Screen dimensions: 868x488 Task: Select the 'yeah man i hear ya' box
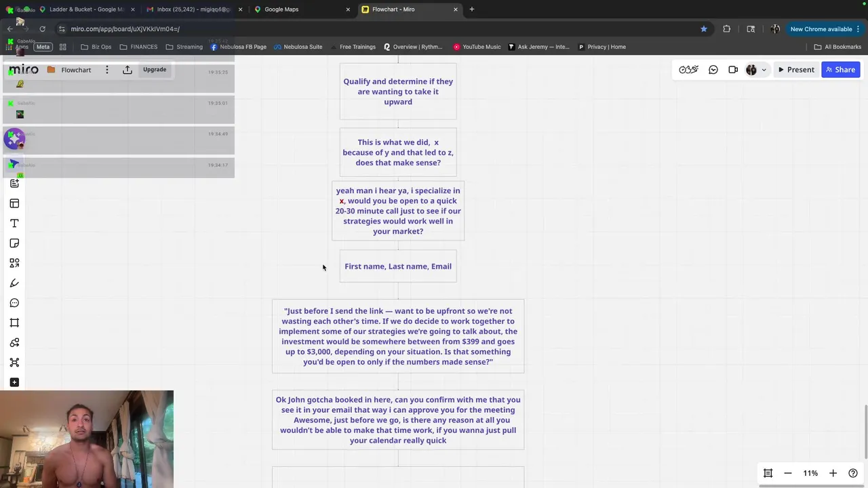coord(398,211)
